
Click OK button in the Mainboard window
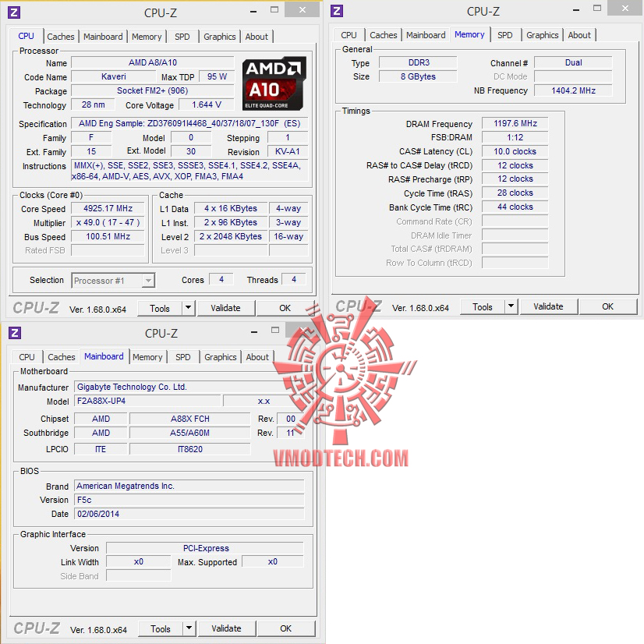click(286, 628)
